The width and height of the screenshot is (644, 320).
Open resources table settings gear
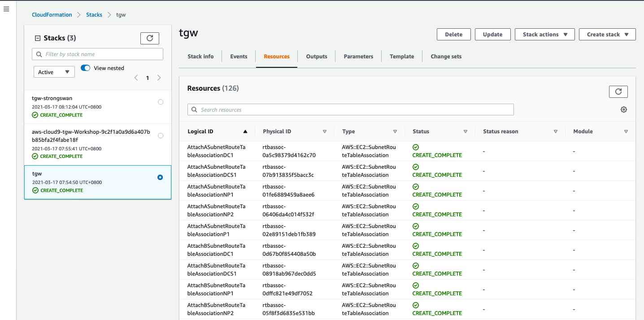pos(623,110)
